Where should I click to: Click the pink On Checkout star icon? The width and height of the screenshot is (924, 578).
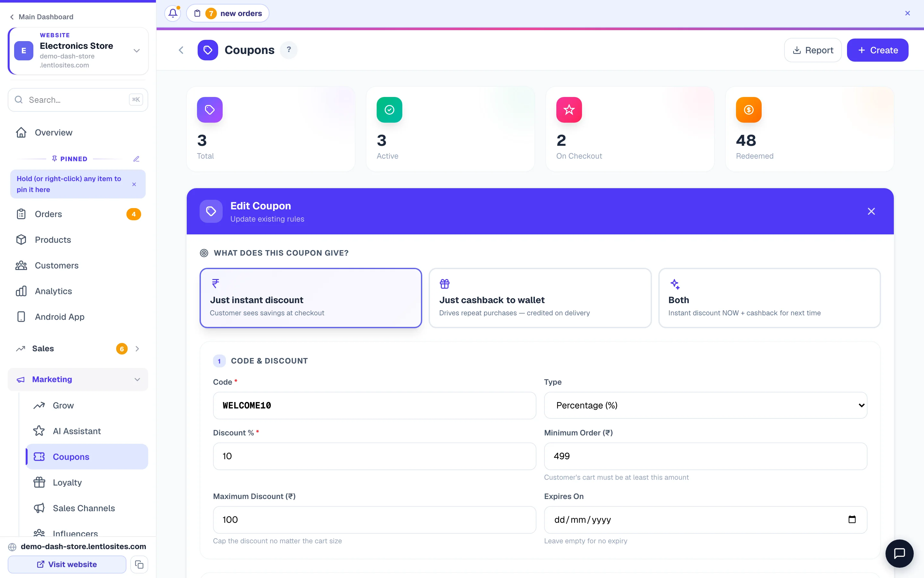tap(569, 110)
